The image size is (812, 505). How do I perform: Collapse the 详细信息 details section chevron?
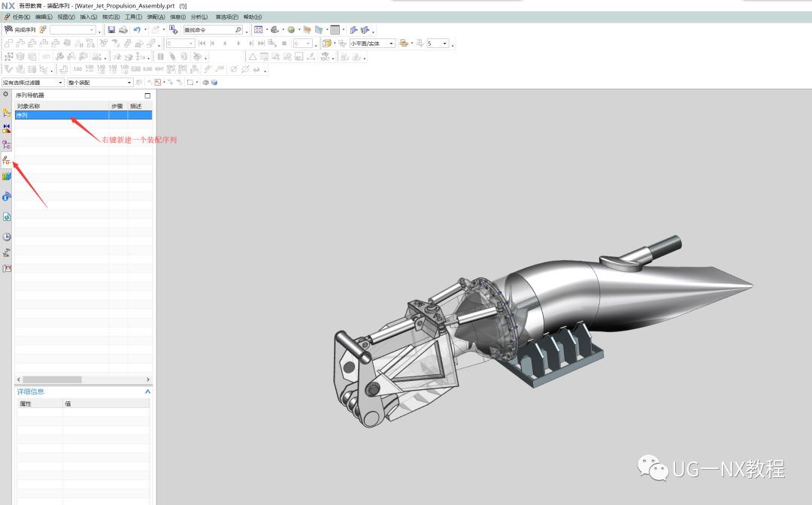coord(147,392)
